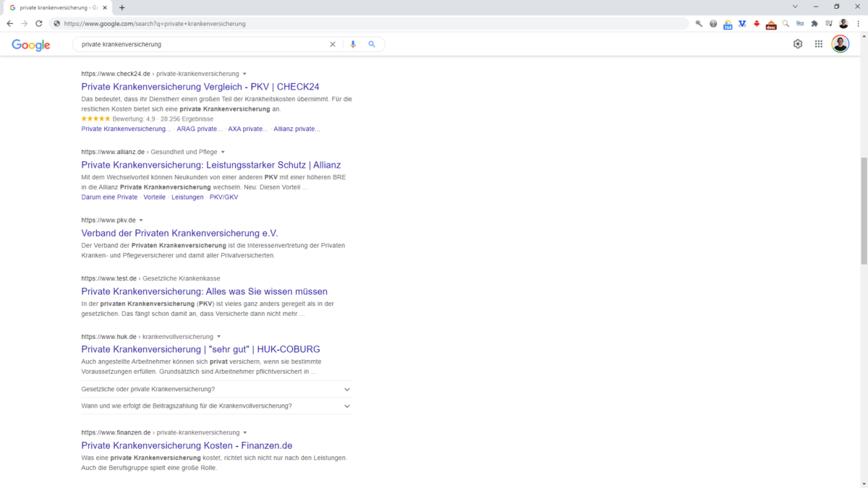
Task: Expand 'Wann und wie erfolgt die Beitragszahlung' question
Action: (x=217, y=406)
